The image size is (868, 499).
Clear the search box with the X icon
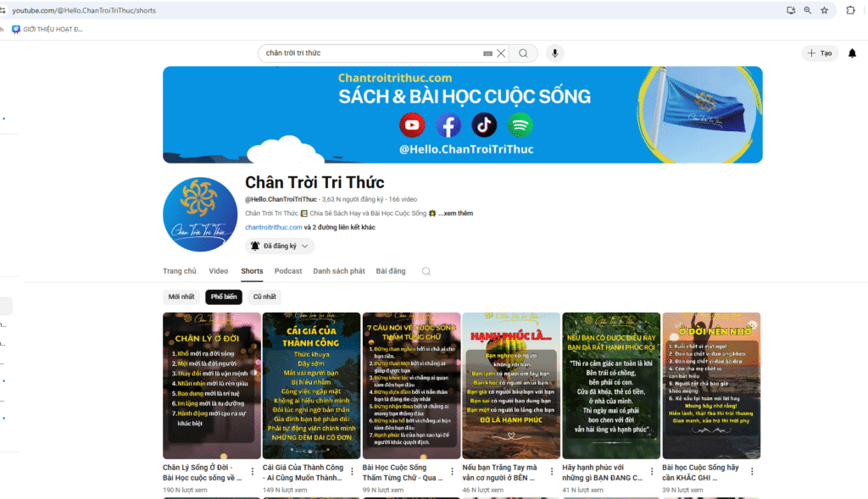click(x=501, y=53)
